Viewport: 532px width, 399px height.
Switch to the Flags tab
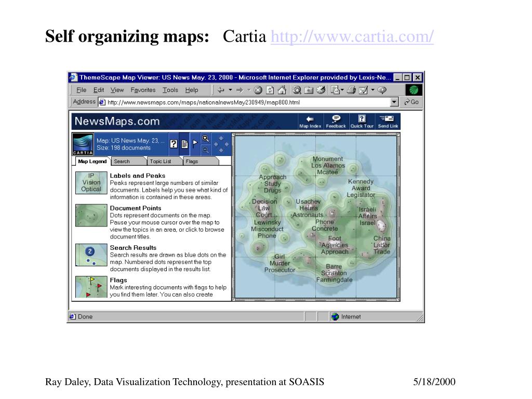coord(201,162)
